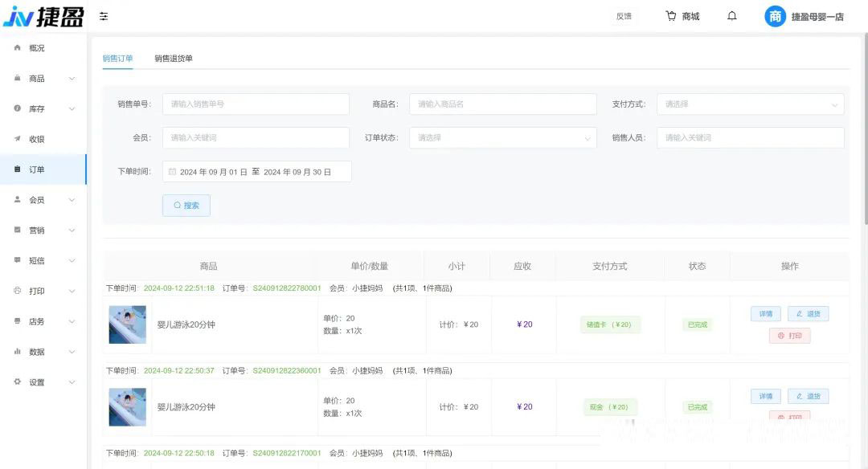Click the 概况 home icon in sidebar

pos(18,48)
